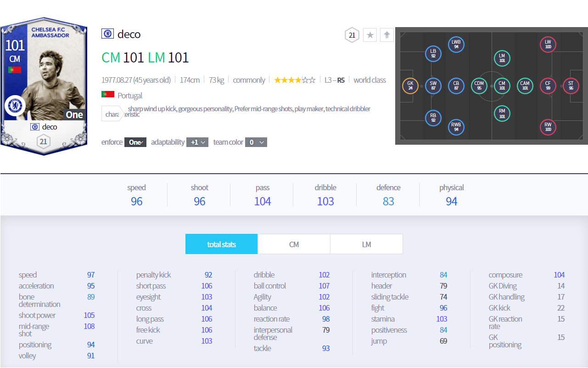
Task: Select the CAM position circle on pitch
Action: pyautogui.click(x=525, y=86)
